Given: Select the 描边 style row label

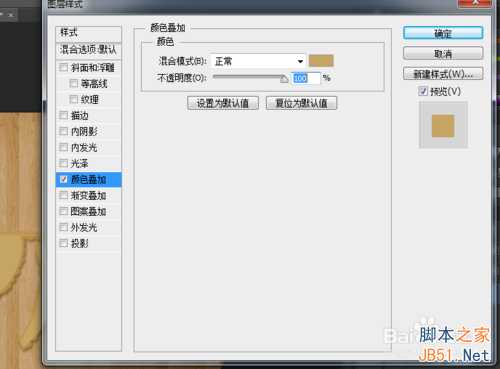Looking at the screenshot, I should coord(80,115).
